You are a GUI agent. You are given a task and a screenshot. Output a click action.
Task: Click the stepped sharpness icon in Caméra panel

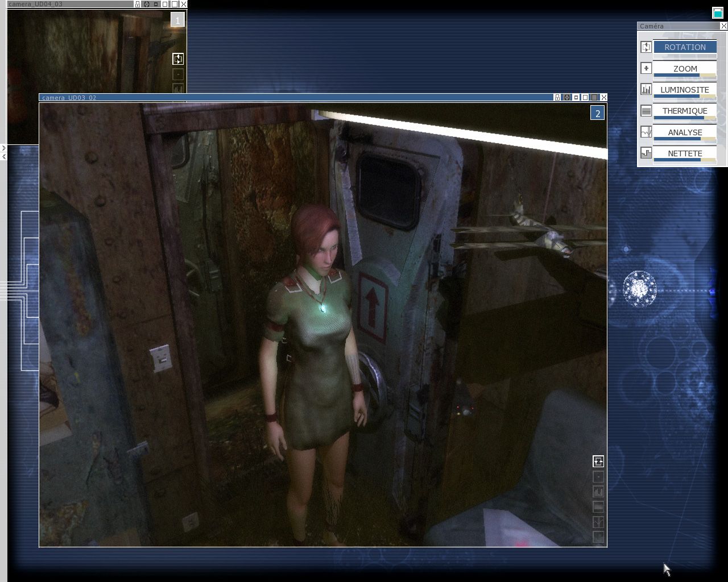(x=646, y=153)
